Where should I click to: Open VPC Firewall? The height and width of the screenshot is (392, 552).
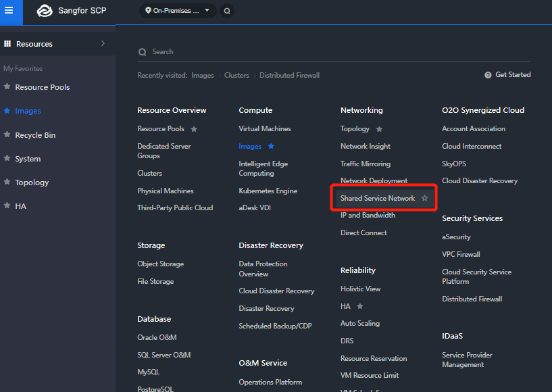461,254
